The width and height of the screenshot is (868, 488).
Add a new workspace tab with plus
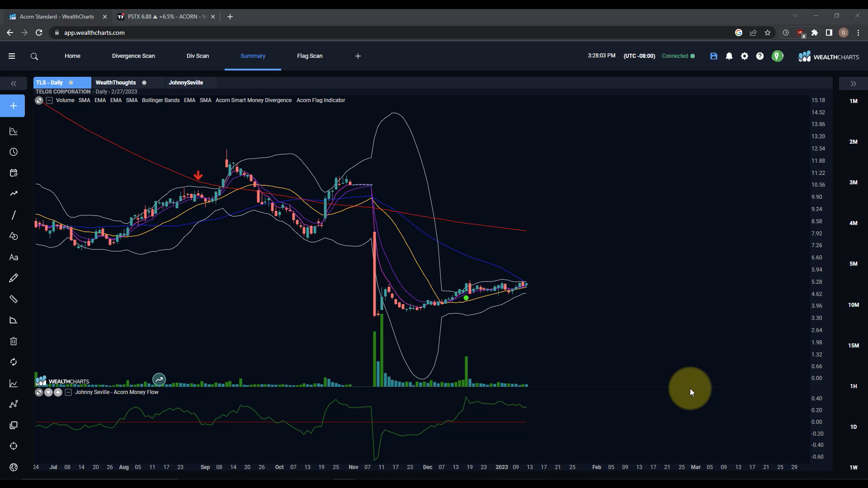point(358,56)
